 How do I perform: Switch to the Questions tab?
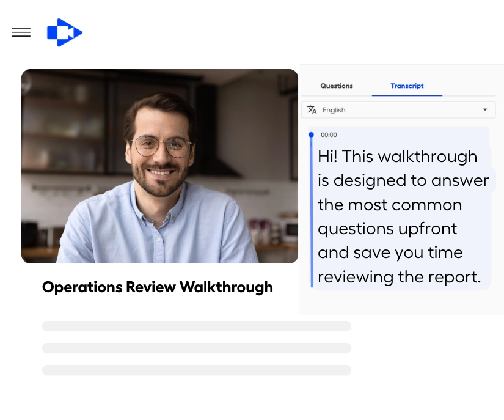coord(336,86)
